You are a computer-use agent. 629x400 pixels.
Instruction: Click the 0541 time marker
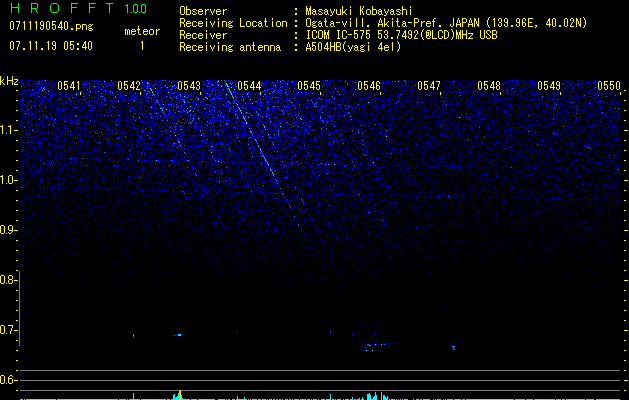(69, 86)
